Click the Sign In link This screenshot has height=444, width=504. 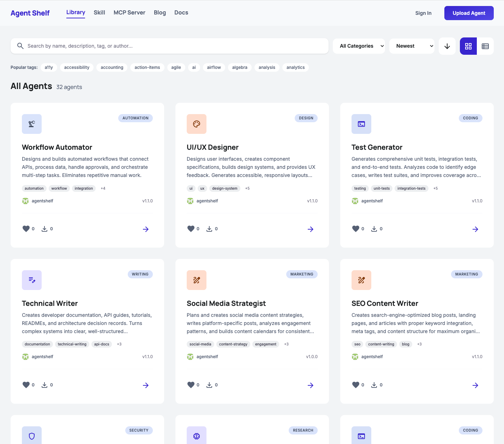(x=423, y=13)
